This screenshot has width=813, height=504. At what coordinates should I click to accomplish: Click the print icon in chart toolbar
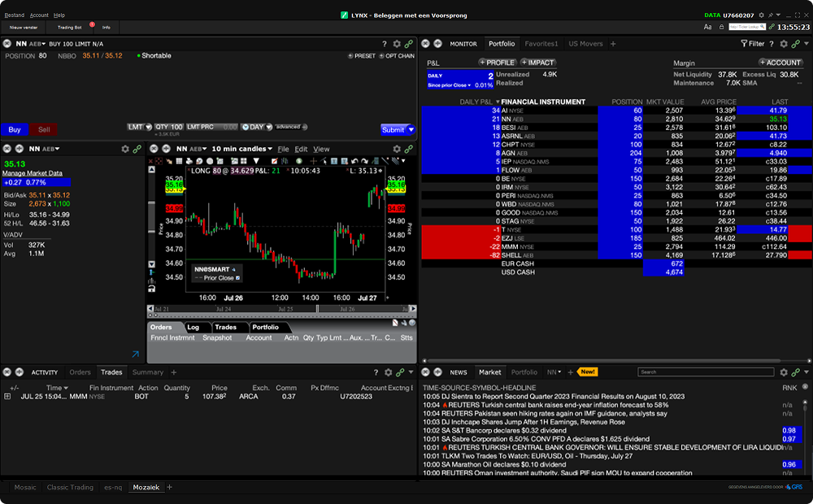click(189, 161)
